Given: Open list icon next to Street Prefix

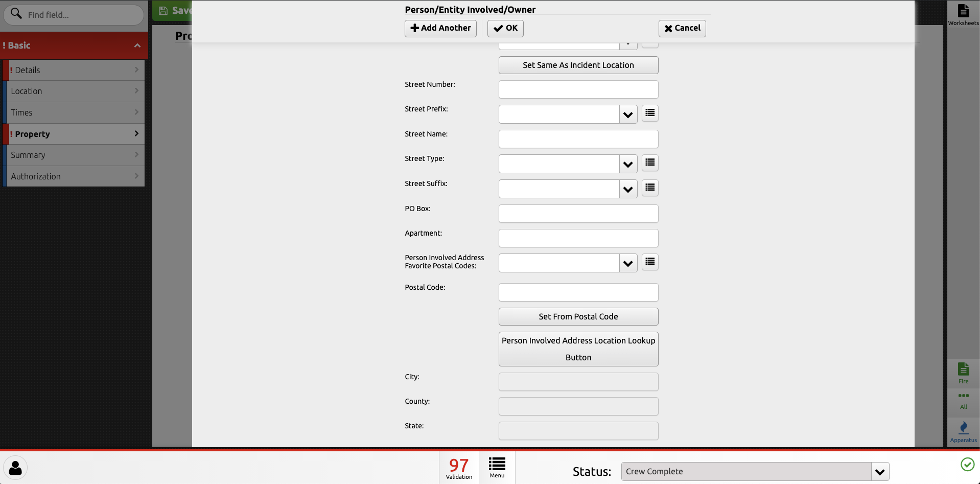Looking at the screenshot, I should 650,113.
